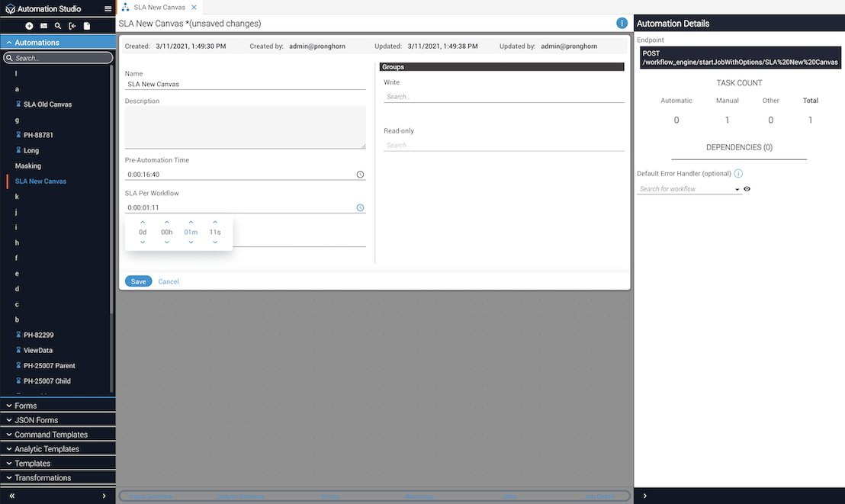Decrease the seconds value with down arrow
Image resolution: width=845 pixels, height=504 pixels.
215,242
